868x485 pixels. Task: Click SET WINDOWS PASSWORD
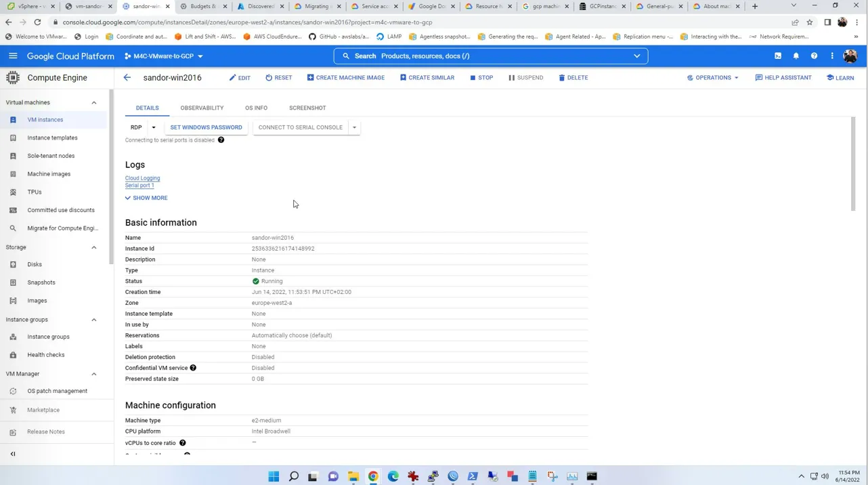(x=206, y=127)
